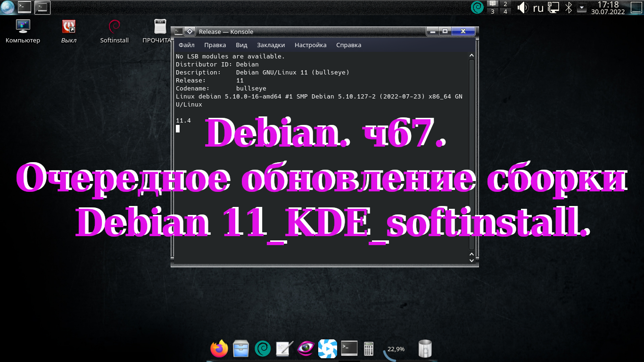Click the 17:18 clock and date
The height and width of the screenshot is (362, 644).
click(x=608, y=8)
